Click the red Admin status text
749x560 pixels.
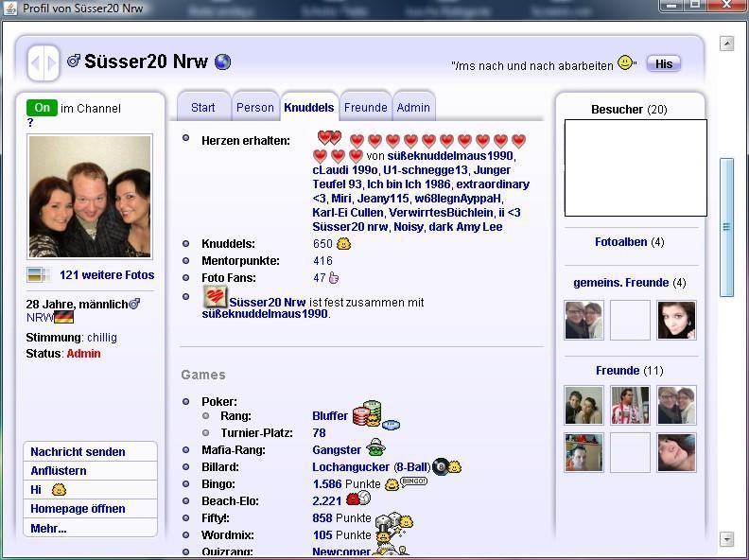point(83,354)
